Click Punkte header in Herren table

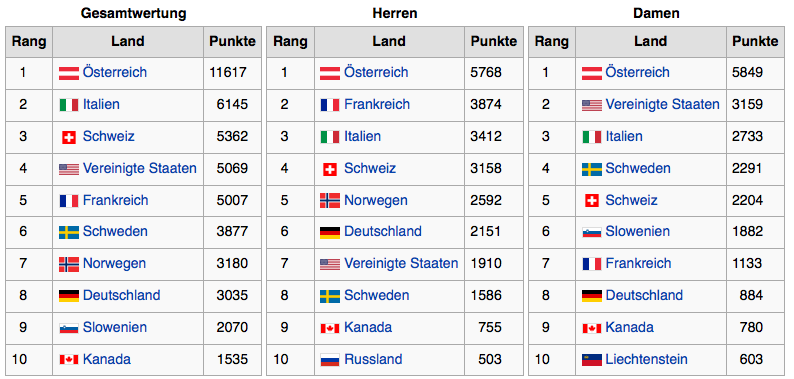coord(494,42)
